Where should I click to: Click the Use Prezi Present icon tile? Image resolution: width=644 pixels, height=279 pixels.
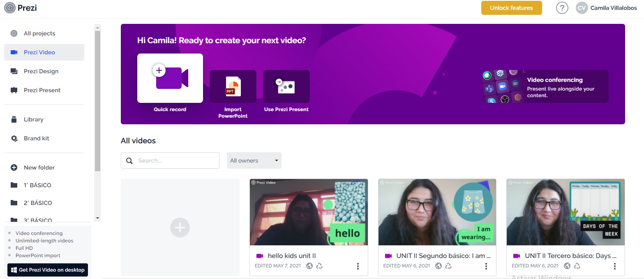click(286, 86)
